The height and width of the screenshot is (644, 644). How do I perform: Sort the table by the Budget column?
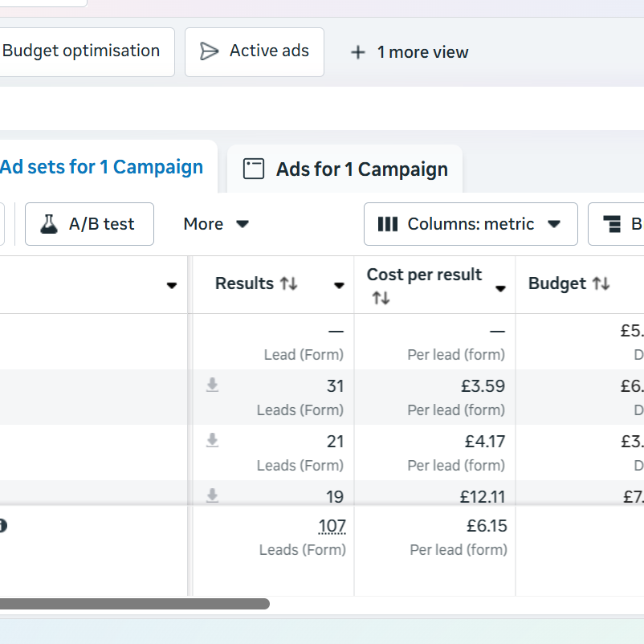[601, 283]
